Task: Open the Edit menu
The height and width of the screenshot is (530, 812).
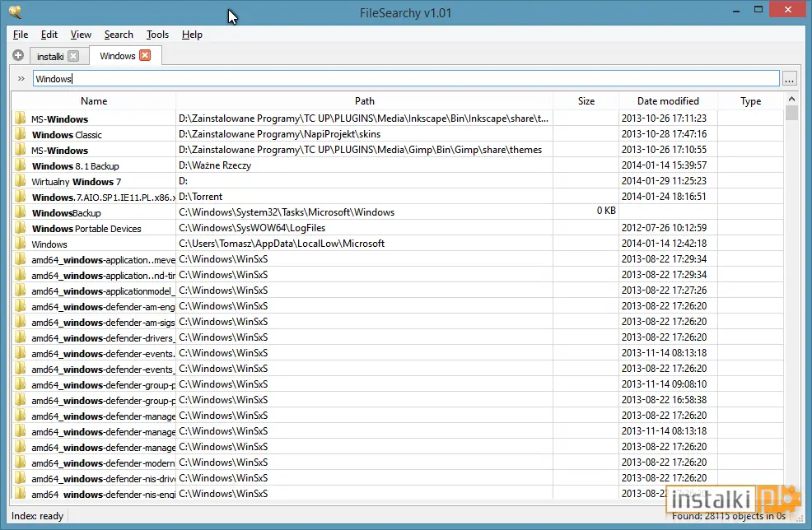Action: [49, 35]
